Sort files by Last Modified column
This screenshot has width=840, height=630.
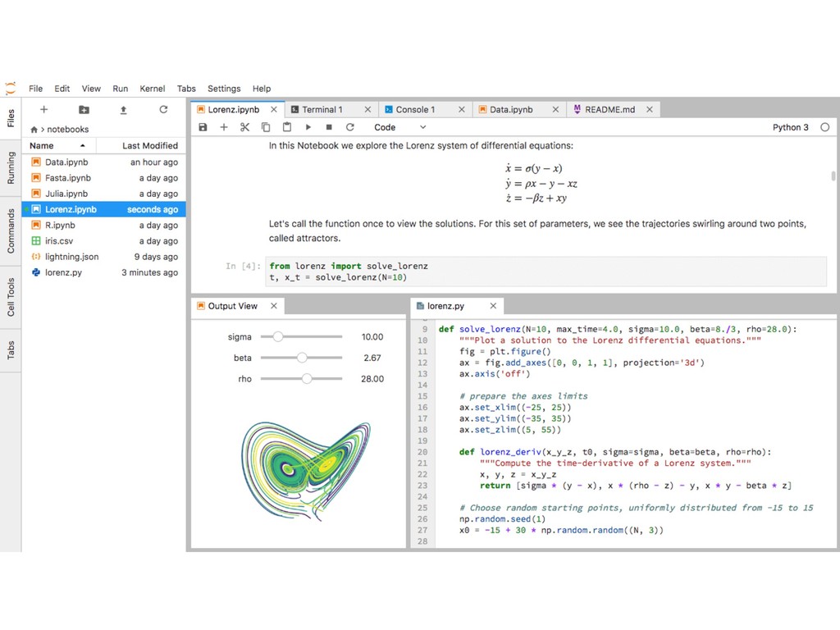[149, 145]
